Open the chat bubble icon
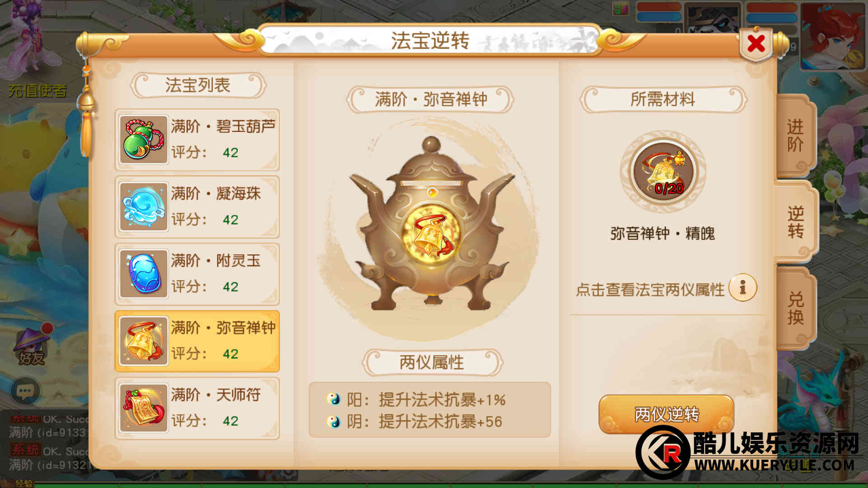 pos(25,391)
